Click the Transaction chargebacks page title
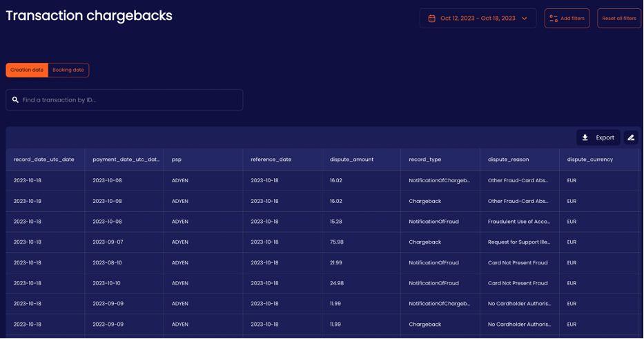The height and width of the screenshot is (339, 644). [89, 16]
